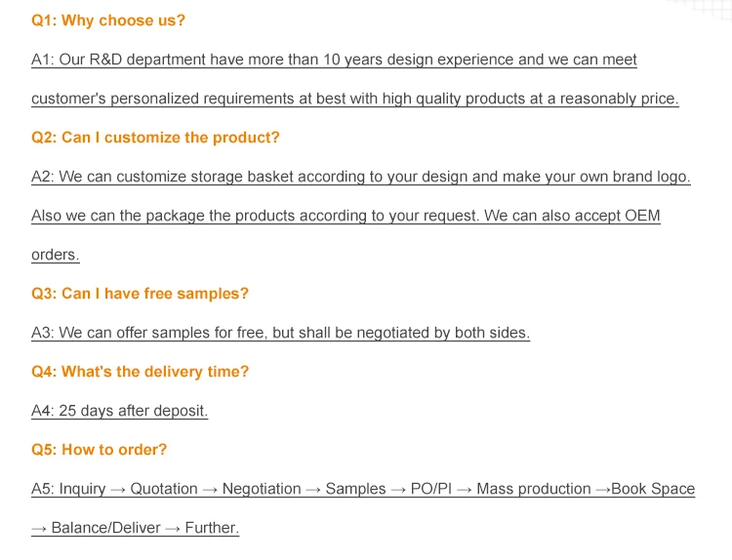The image size is (732, 560).
Task: Click the "A4: 25 days after deposit." answer
Action: point(119,411)
